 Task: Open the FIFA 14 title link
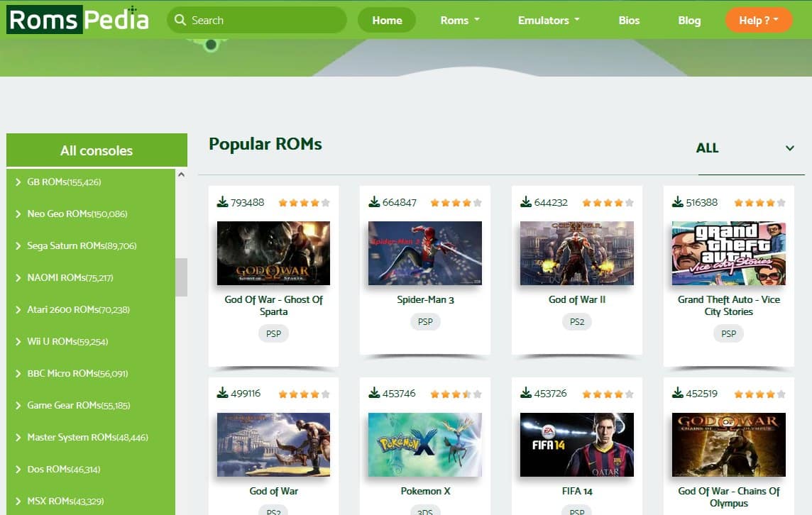[x=577, y=491]
